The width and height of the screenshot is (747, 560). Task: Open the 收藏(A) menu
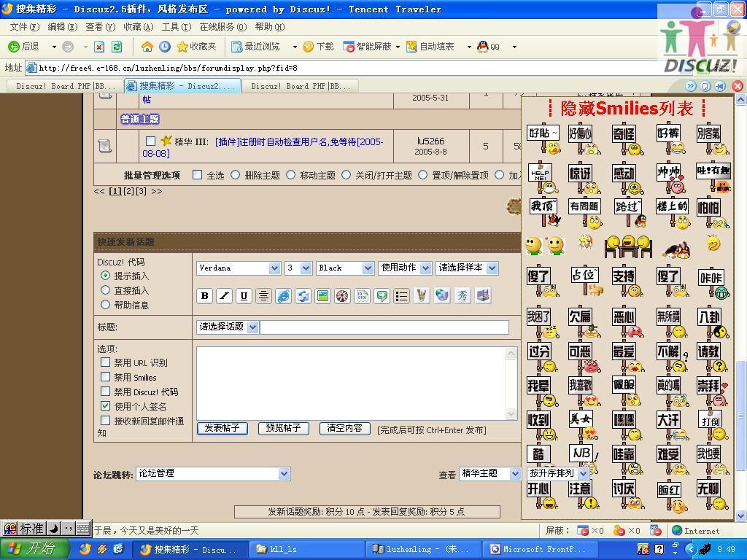(138, 27)
